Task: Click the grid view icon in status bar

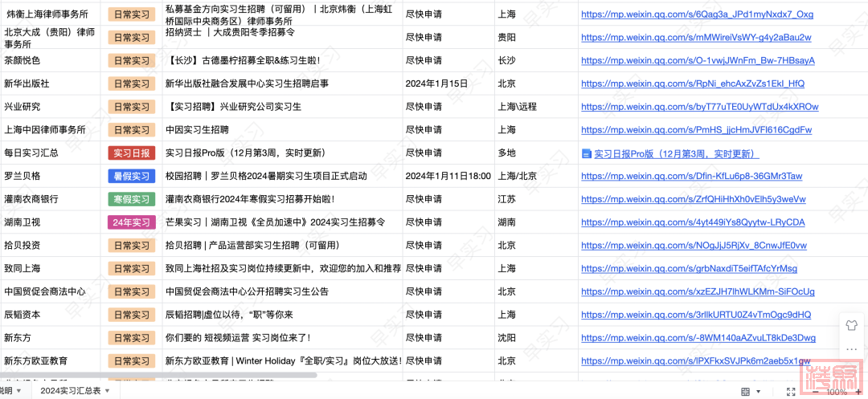Action: [x=746, y=391]
